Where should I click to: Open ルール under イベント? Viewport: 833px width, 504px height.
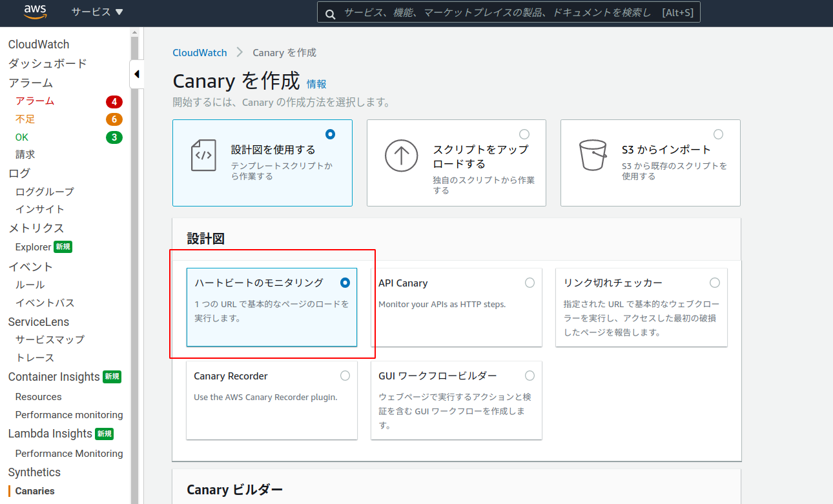pos(30,285)
